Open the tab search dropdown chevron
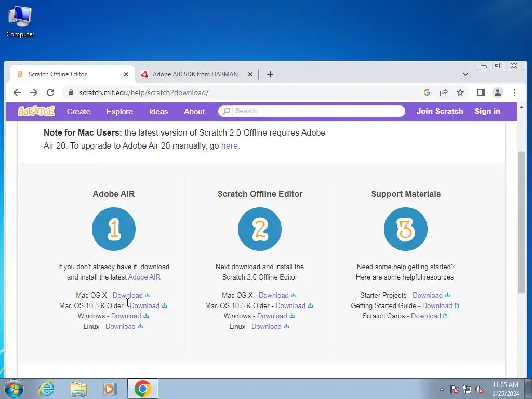 coord(465,74)
